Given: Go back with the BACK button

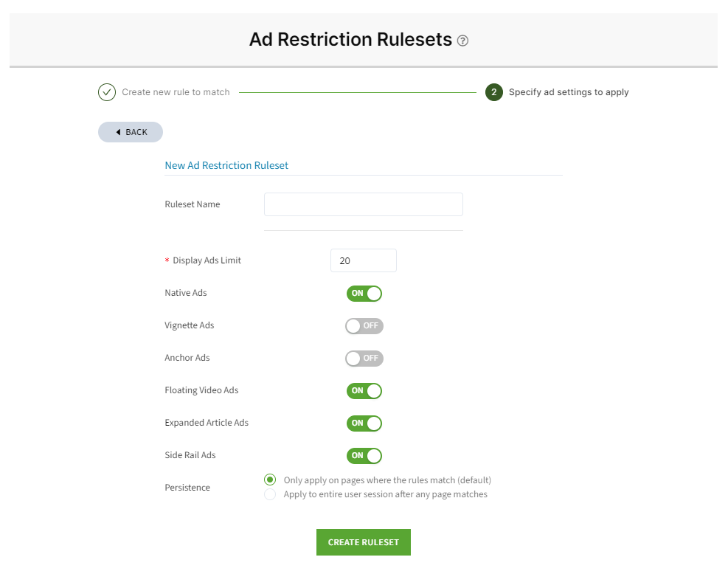Looking at the screenshot, I should tap(131, 132).
